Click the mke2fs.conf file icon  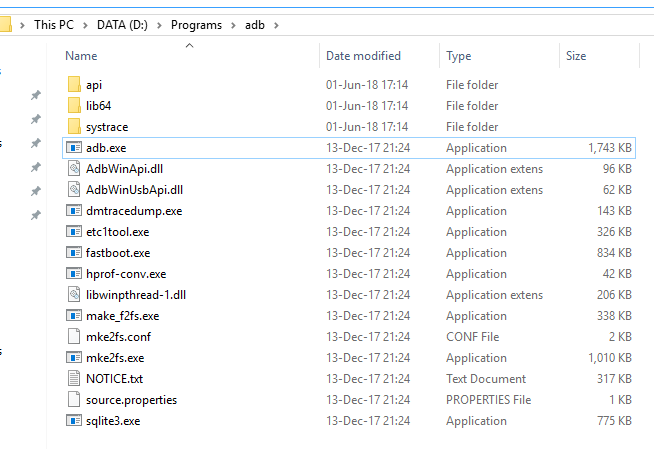[74, 336]
